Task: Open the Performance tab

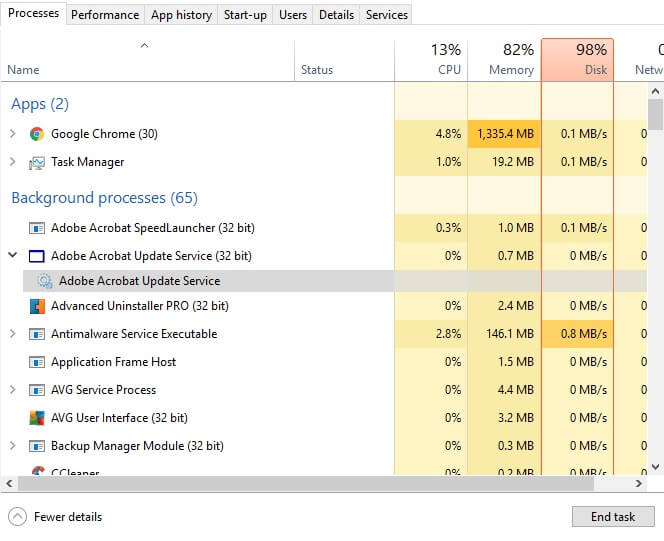Action: pyautogui.click(x=105, y=15)
